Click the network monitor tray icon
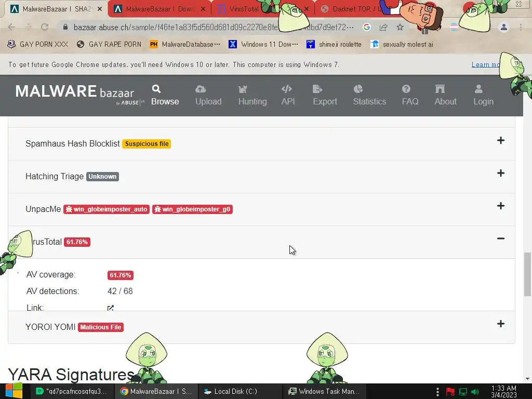Screen dimensions: 532x399 [463, 392]
